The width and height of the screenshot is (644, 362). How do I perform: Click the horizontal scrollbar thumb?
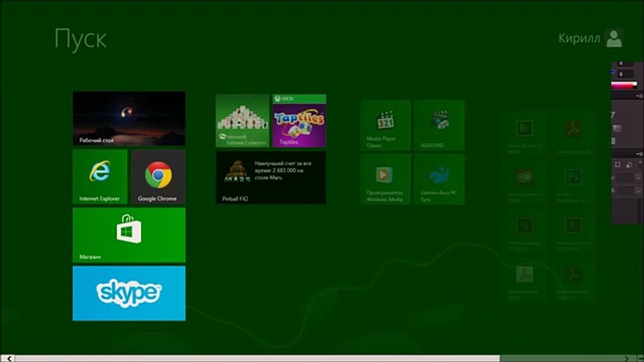click(x=258, y=358)
